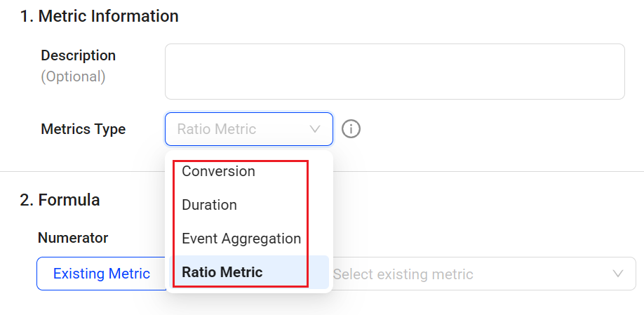
Task: Choose Conversion from the metric type list
Action: 218,171
